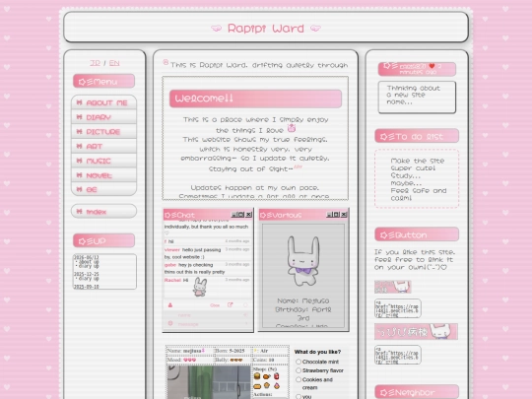The image size is (532, 399).
Task: Go to the Picture menu page
Action: (103, 132)
